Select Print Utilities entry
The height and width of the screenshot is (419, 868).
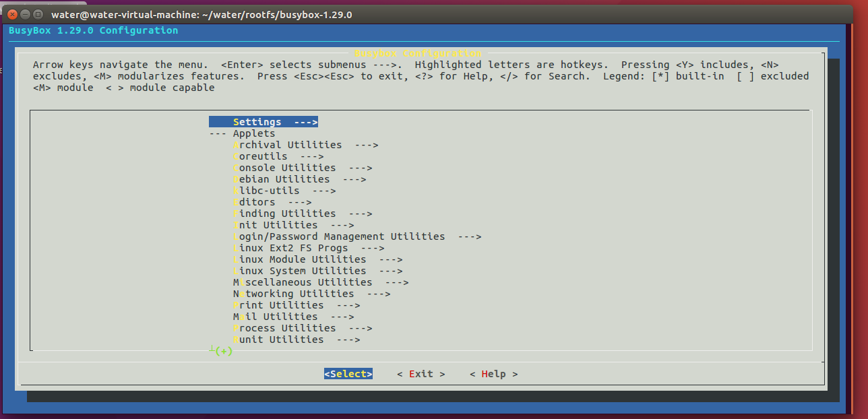point(297,305)
